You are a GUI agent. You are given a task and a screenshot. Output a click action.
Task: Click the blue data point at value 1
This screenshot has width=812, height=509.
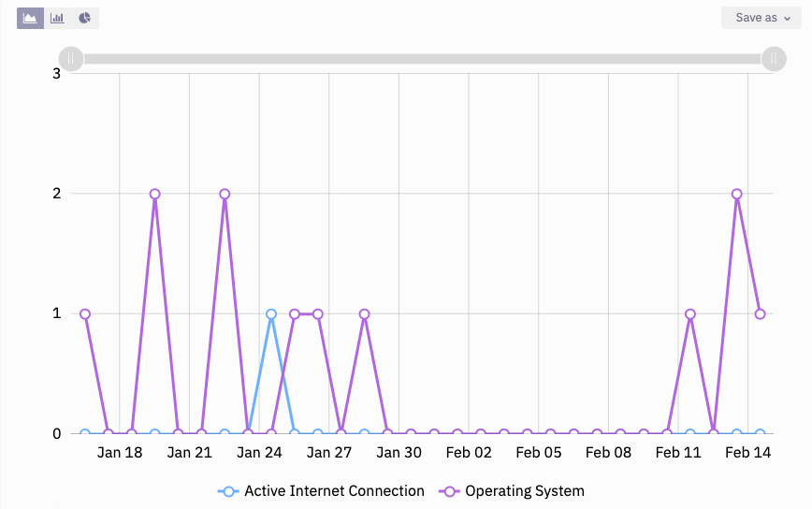pyautogui.click(x=271, y=314)
